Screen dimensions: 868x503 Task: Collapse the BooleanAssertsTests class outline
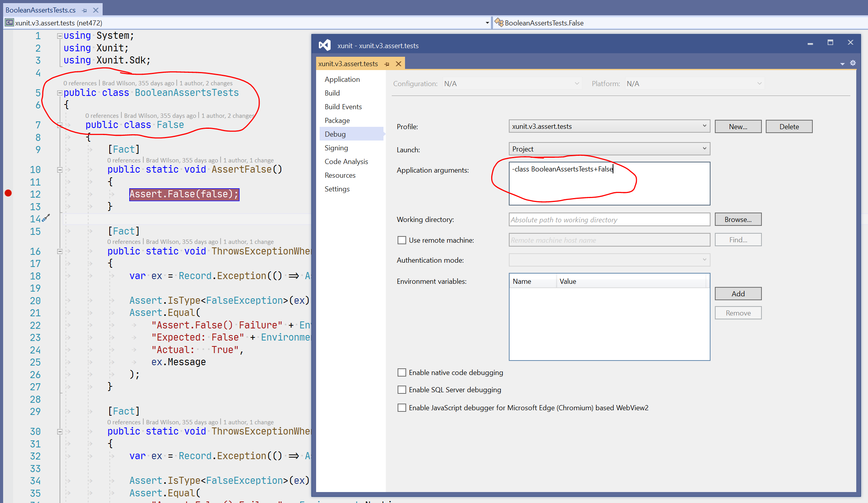60,93
